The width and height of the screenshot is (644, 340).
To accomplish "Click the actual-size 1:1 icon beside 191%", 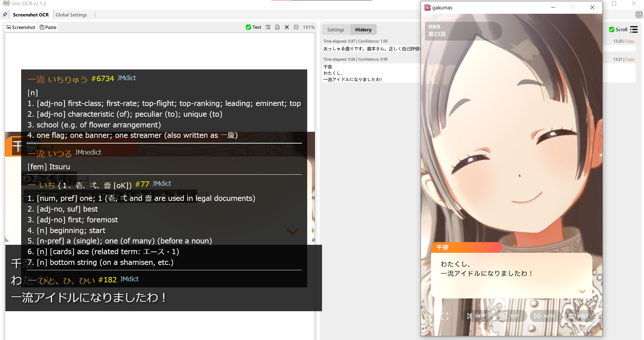I will [x=296, y=27].
